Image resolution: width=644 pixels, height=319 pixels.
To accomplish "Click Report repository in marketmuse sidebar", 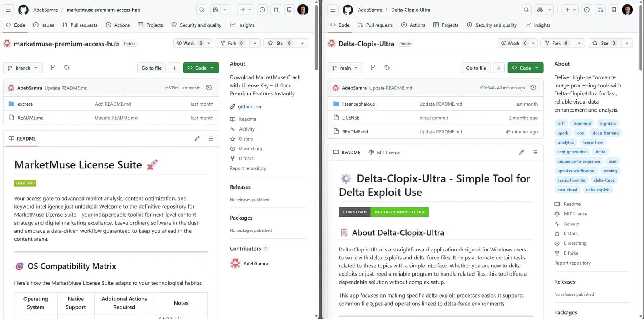I will [248, 168].
